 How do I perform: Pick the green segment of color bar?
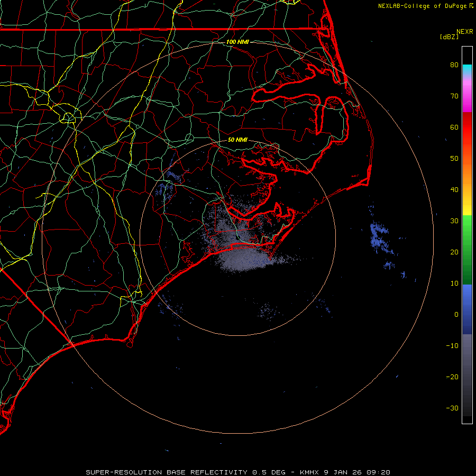coord(467,250)
